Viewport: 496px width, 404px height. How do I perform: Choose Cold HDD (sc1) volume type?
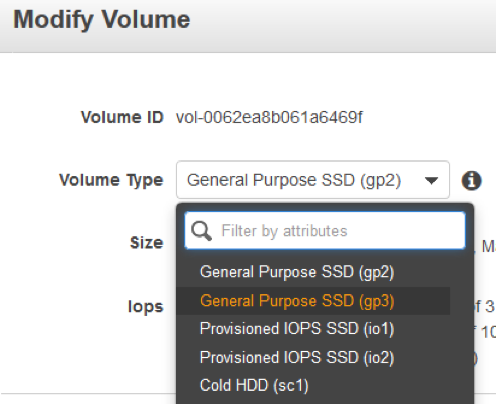click(x=254, y=386)
